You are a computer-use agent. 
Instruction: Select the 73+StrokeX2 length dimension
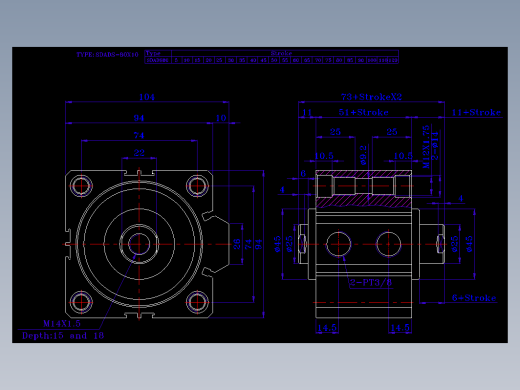pos(372,97)
